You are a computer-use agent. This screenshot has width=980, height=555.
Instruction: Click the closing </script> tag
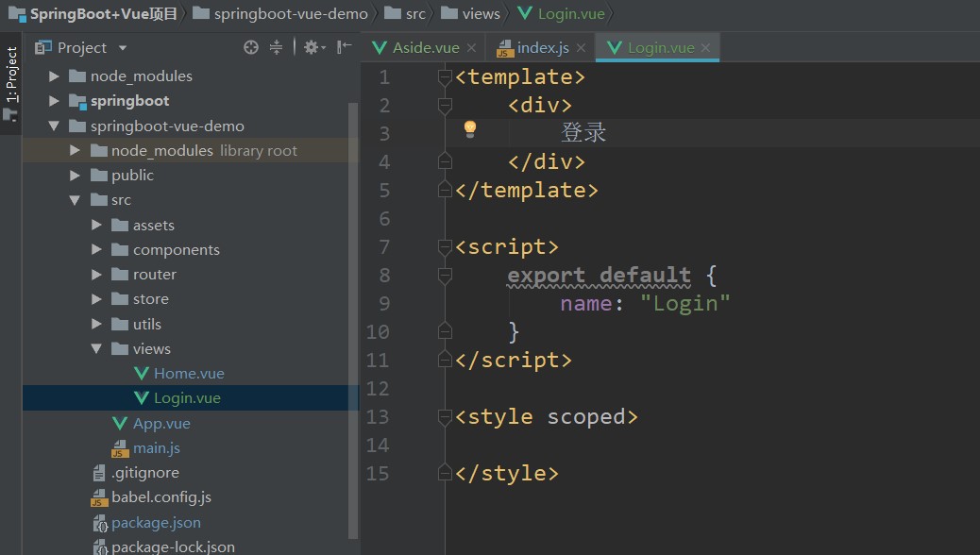pos(513,361)
